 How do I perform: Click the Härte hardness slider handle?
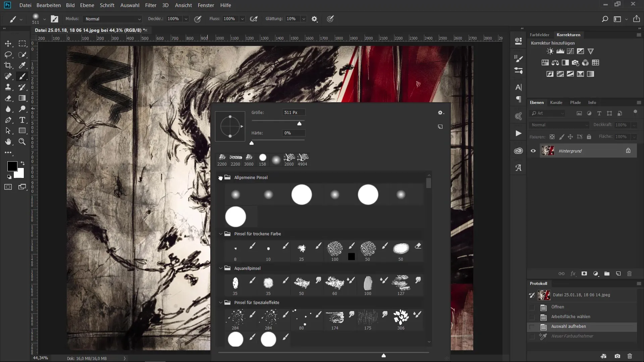tap(252, 143)
